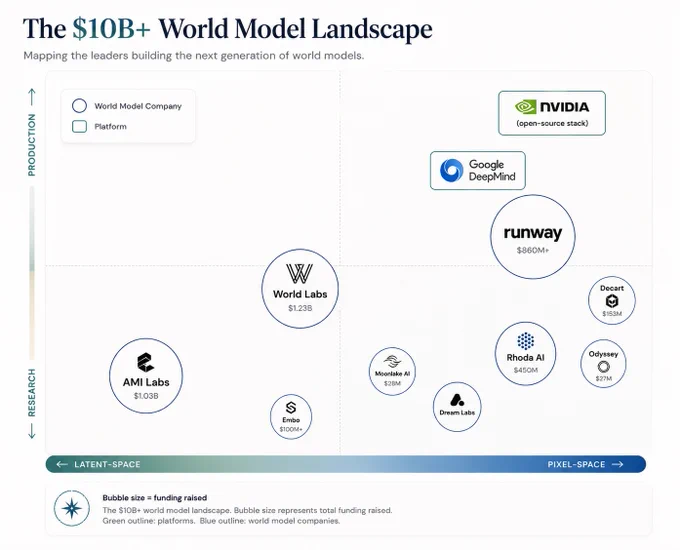Click the LATENT-SPACE axis label
This screenshot has width=680, height=550.
pyautogui.click(x=107, y=465)
